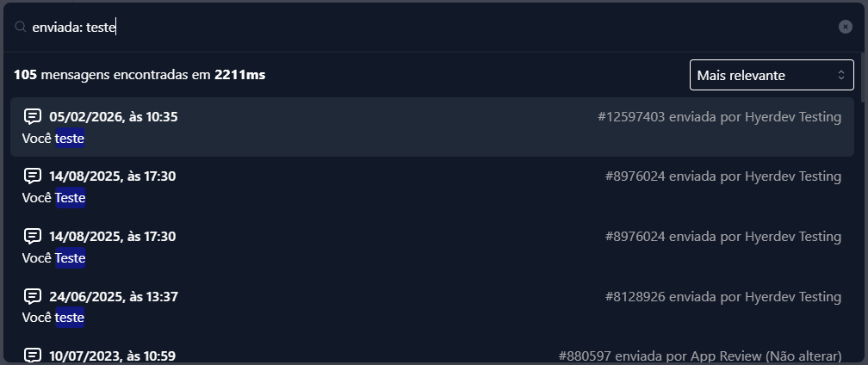Click highlighted "teste" in the 24/06/2025 message

pyautogui.click(x=70, y=319)
